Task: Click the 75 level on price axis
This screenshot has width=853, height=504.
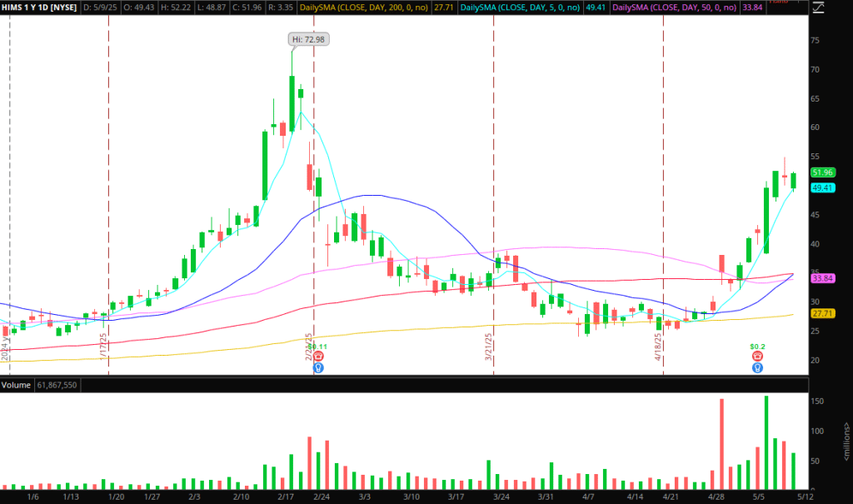Action: point(815,40)
